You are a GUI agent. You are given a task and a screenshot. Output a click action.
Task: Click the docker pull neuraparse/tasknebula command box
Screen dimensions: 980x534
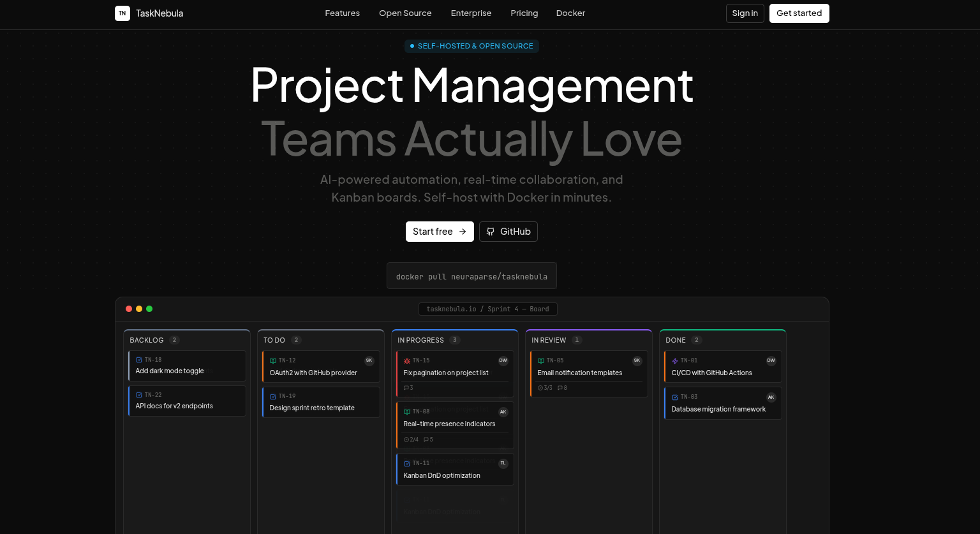(x=471, y=276)
